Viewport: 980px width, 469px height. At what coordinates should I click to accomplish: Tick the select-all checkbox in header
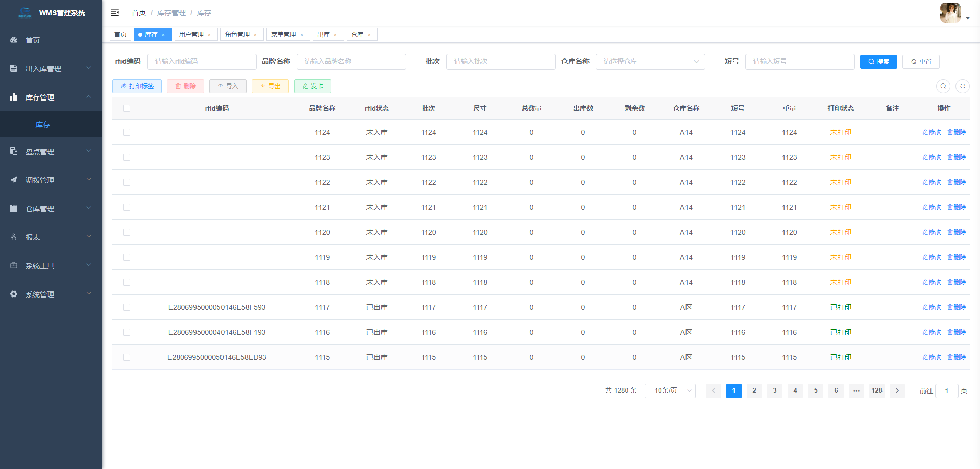click(x=127, y=108)
